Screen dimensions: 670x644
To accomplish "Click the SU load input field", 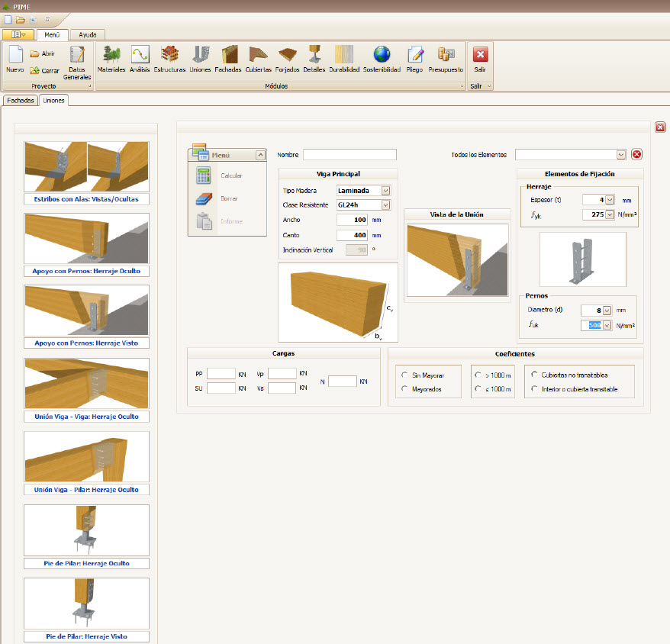I will 221,388.
